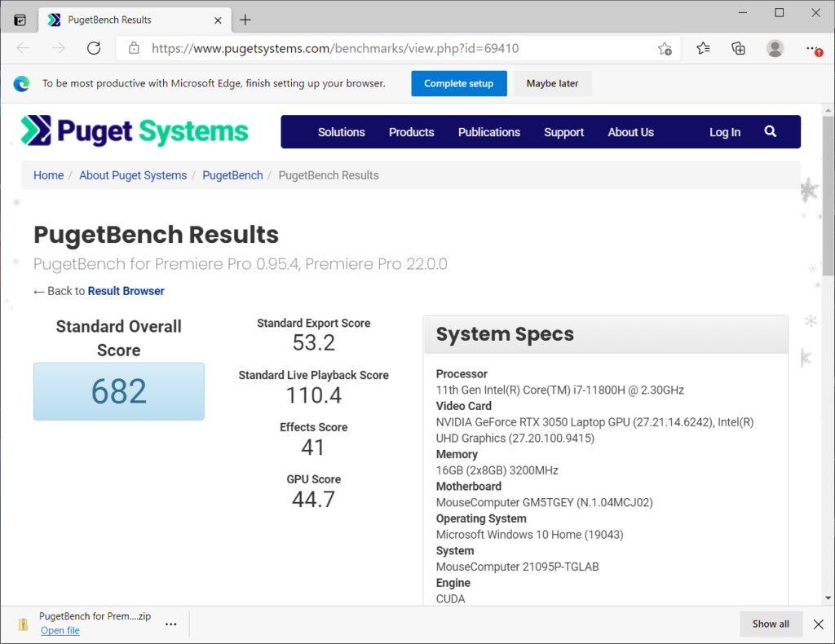Click the MouseComputer GM5TGEY motherboard text

pos(544,502)
